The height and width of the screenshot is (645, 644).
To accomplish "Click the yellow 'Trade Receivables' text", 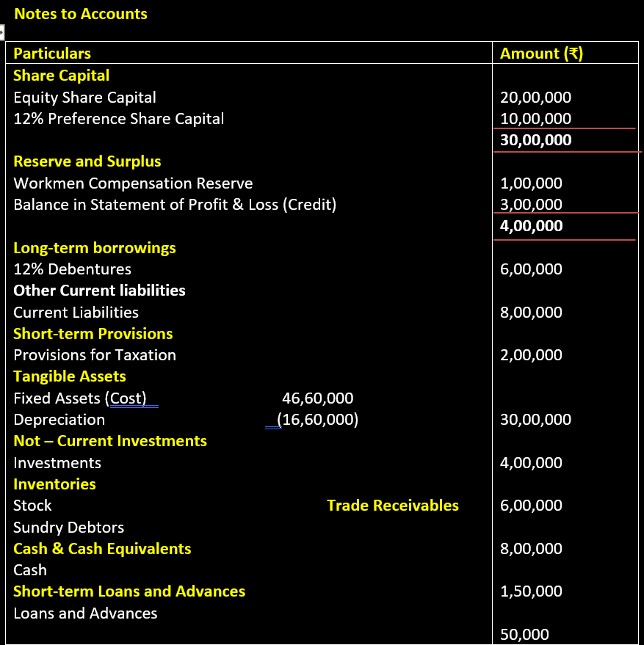I will pos(392,506).
